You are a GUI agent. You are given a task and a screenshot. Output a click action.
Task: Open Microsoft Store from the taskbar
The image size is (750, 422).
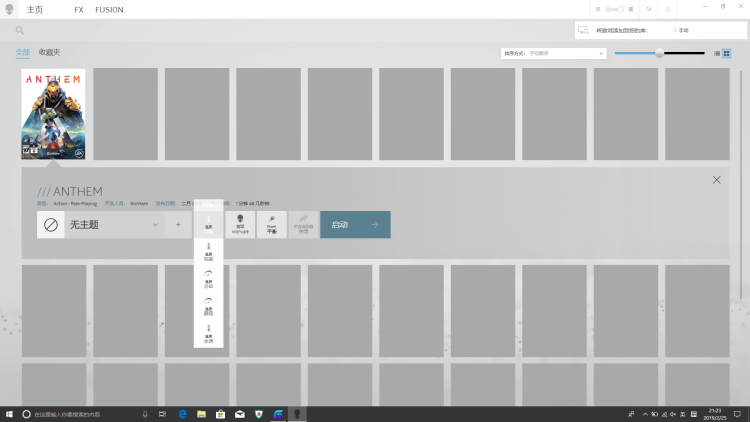tap(221, 414)
